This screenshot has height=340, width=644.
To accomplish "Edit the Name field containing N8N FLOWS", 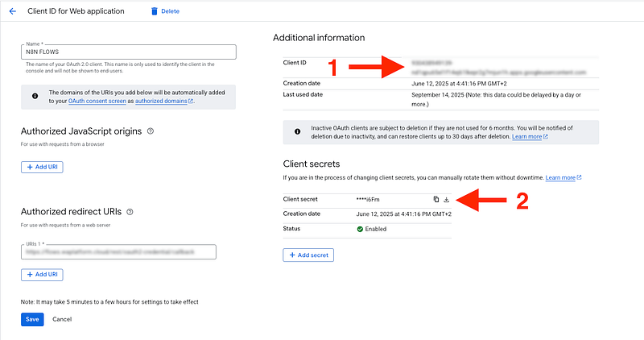I will [x=129, y=52].
